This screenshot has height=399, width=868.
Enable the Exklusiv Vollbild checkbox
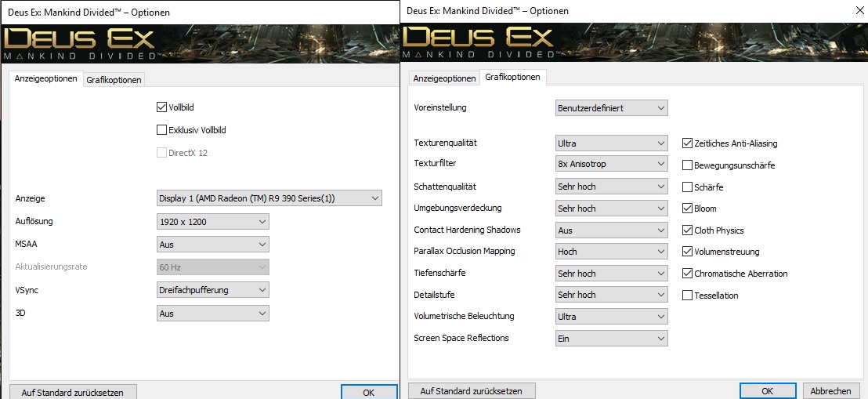161,130
